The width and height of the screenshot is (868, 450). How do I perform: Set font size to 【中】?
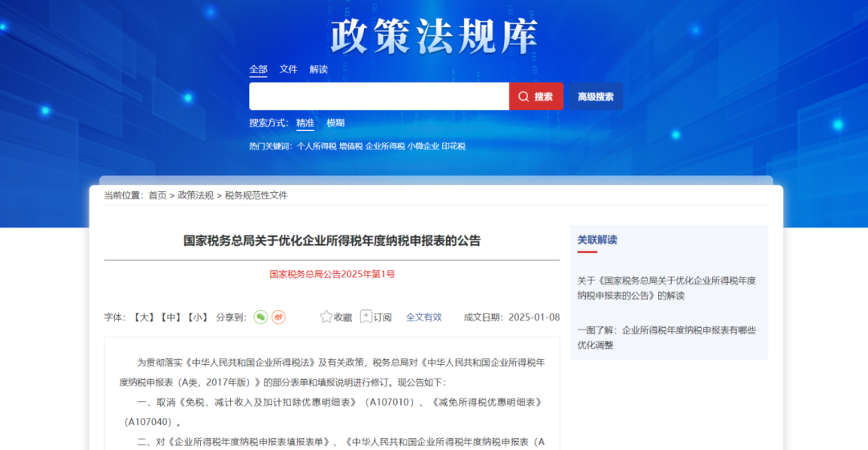170,317
